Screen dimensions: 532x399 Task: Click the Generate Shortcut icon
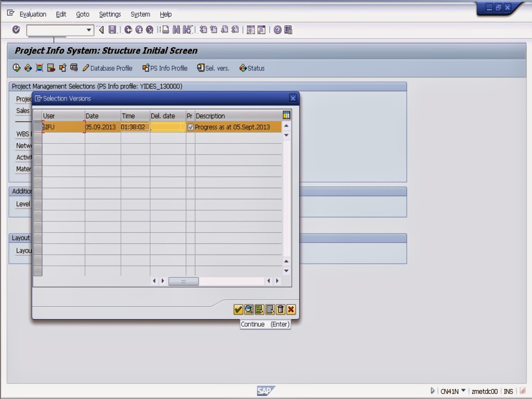click(x=261, y=30)
